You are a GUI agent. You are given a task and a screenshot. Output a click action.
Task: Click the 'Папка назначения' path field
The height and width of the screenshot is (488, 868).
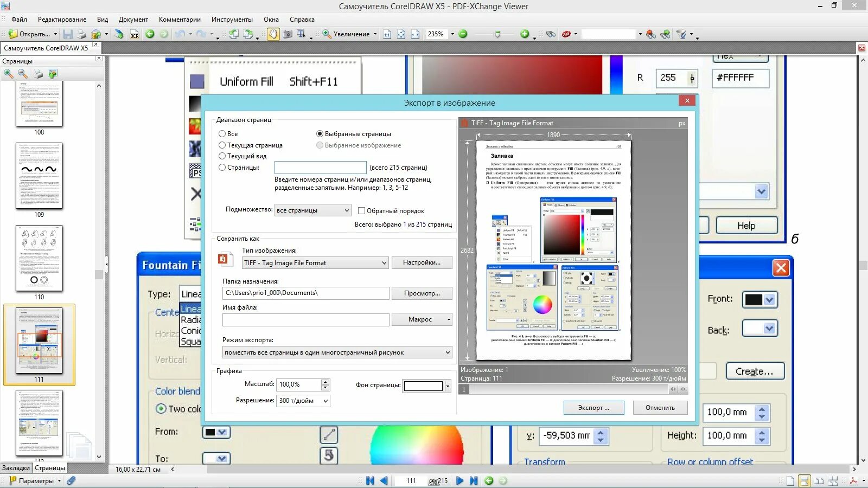click(305, 293)
